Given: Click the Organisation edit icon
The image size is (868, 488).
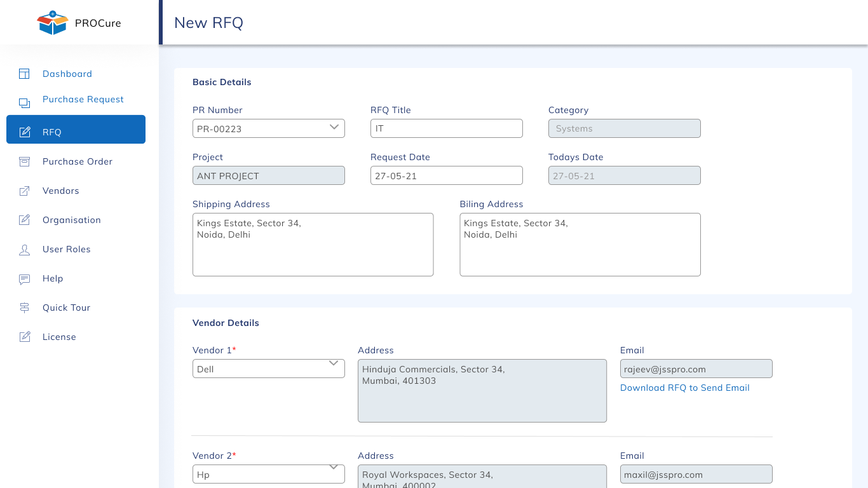Looking at the screenshot, I should point(24,220).
